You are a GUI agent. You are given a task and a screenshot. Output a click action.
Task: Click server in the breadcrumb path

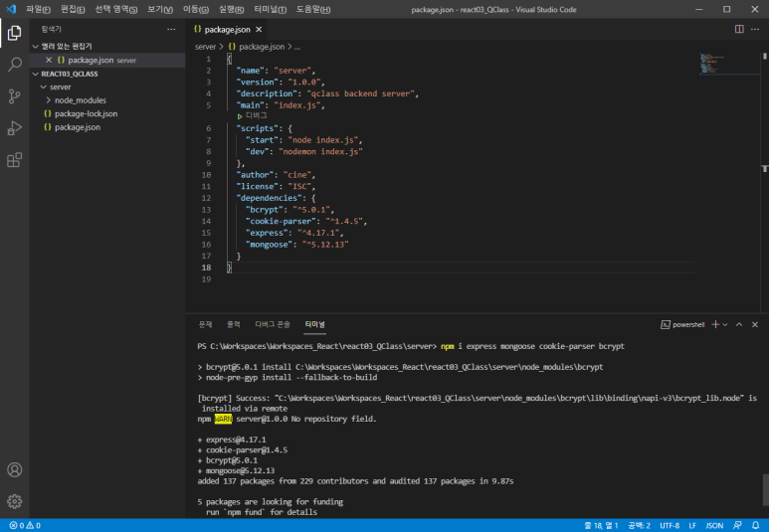pyautogui.click(x=205, y=47)
